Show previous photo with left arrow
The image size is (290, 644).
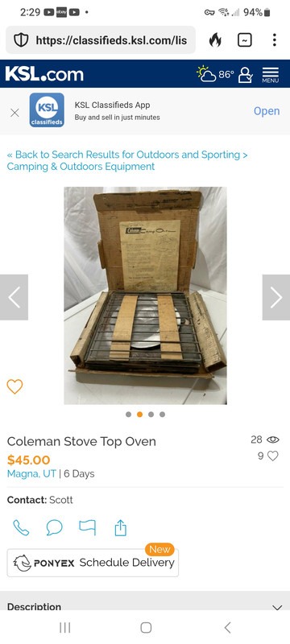click(x=14, y=297)
